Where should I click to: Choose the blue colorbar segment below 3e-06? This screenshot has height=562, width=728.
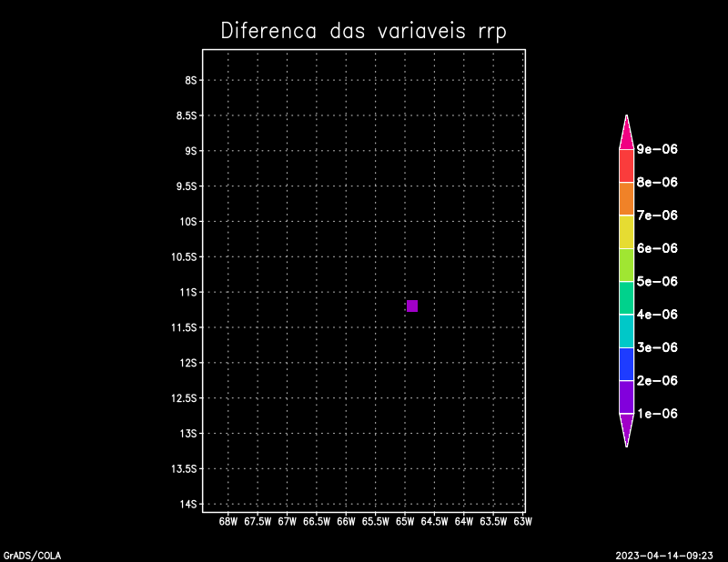click(x=626, y=364)
